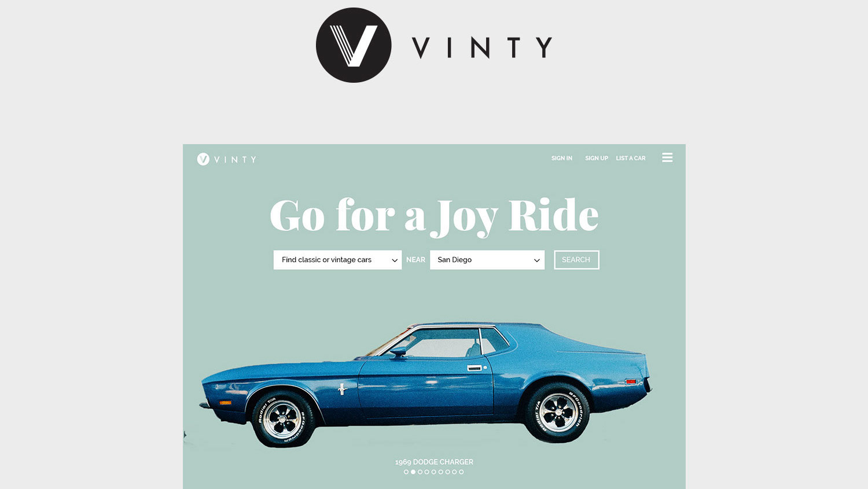Screen dimensions: 868x489
Task: Expand the San Diego location dropdown
Action: [x=487, y=260]
